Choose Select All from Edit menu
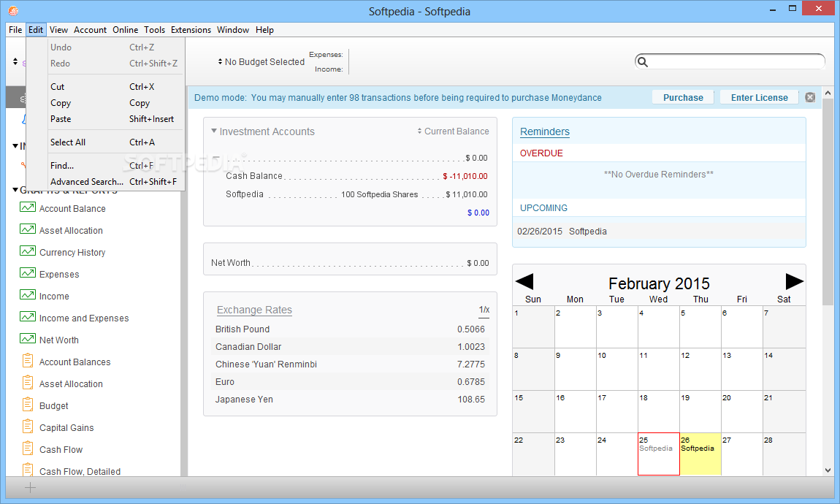 [x=105, y=142]
